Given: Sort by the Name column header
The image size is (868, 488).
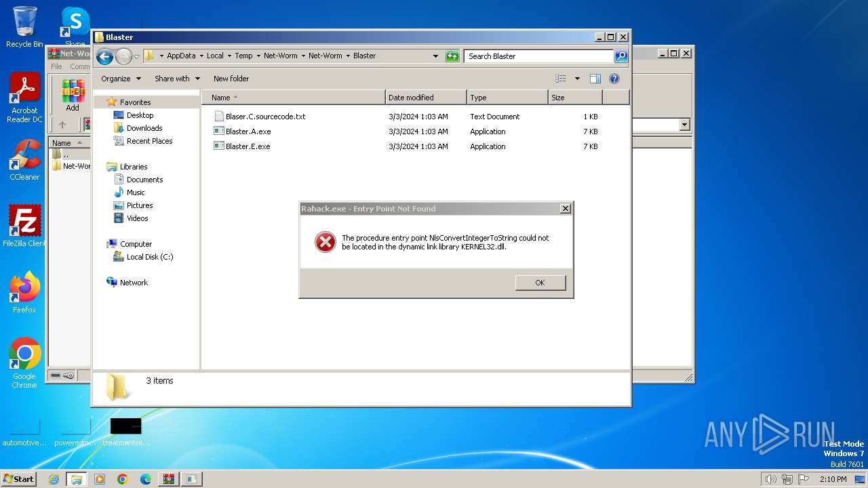Looking at the screenshot, I should (x=294, y=98).
